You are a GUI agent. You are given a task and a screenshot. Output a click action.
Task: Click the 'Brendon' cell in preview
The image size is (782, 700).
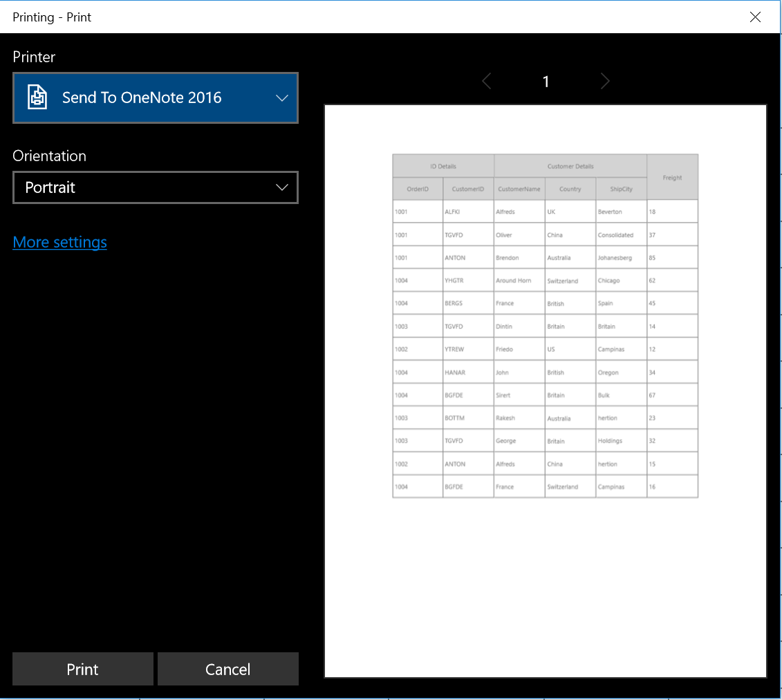tap(519, 258)
